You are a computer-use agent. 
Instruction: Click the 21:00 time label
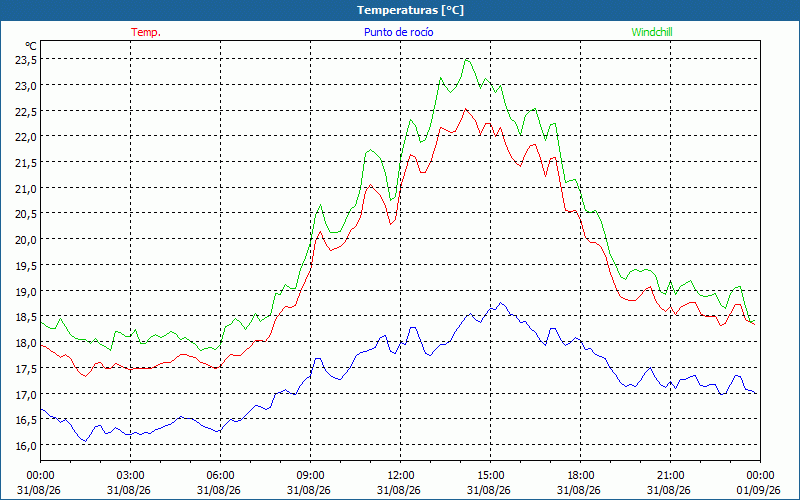tap(670, 476)
